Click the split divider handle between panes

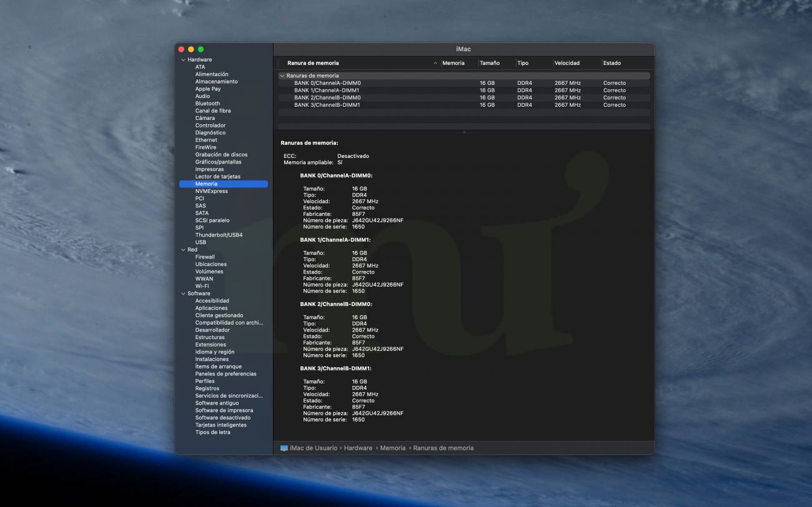coord(464,132)
